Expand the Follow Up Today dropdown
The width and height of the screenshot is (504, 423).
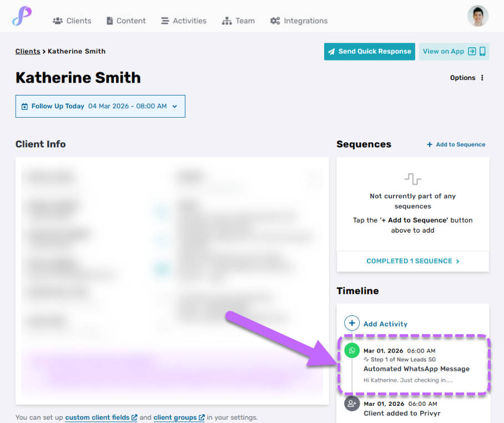pyautogui.click(x=175, y=107)
